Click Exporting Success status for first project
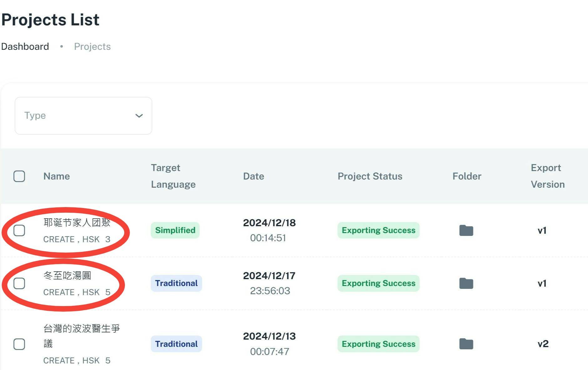This screenshot has height=370, width=588. (x=378, y=230)
